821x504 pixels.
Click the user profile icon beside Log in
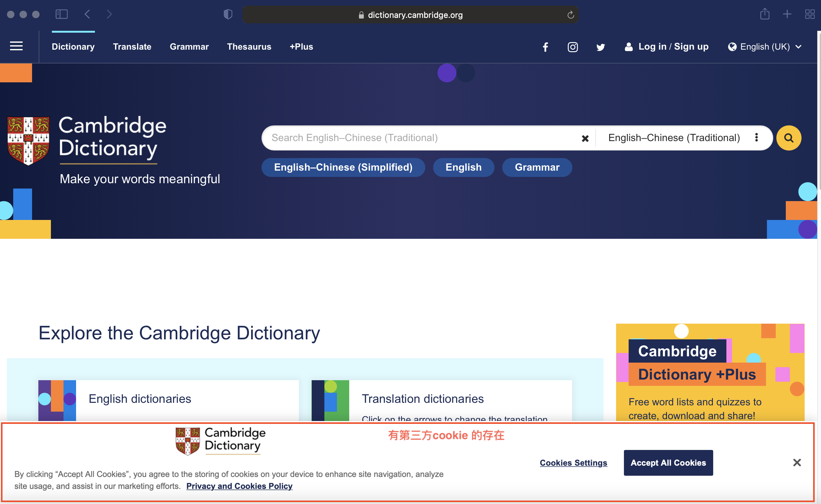[x=629, y=47]
